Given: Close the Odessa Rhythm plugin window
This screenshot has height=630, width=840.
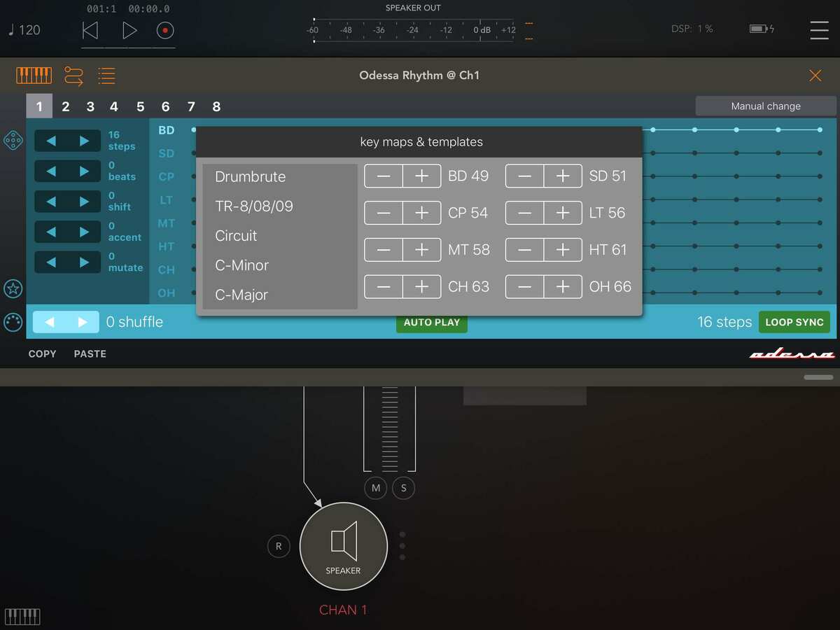Looking at the screenshot, I should pyautogui.click(x=815, y=76).
